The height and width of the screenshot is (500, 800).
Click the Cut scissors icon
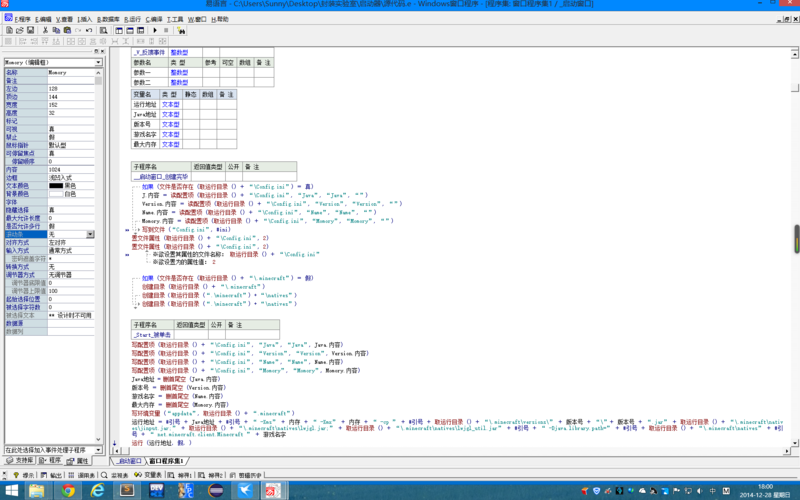click(45, 31)
